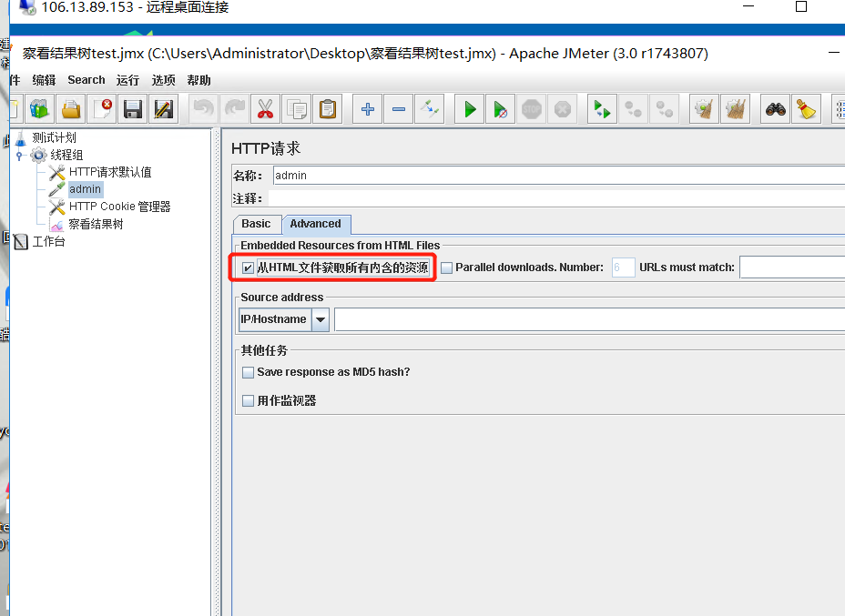Screen dimensions: 845x616
Task: Click Reset Search yellow broom icon
Action: pyautogui.click(x=806, y=109)
